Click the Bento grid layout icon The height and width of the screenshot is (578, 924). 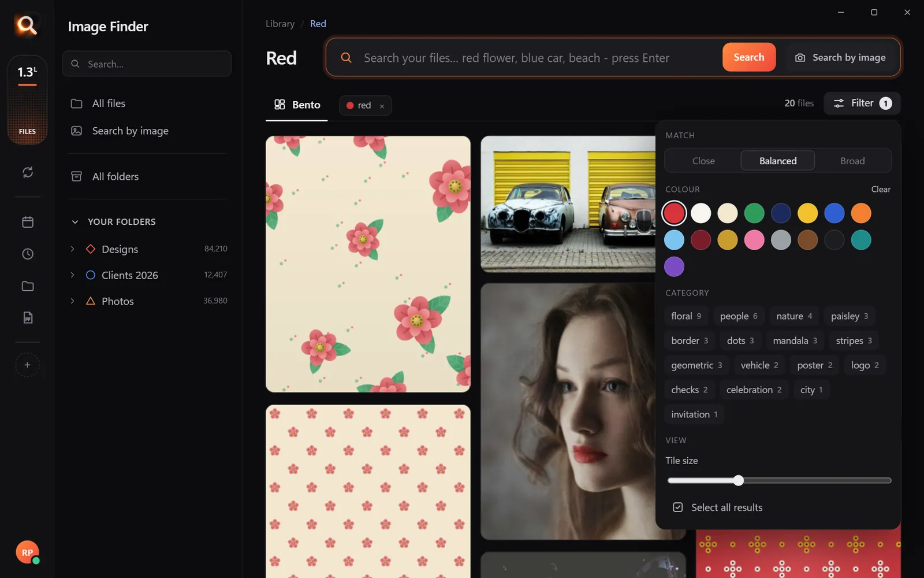pyautogui.click(x=280, y=105)
